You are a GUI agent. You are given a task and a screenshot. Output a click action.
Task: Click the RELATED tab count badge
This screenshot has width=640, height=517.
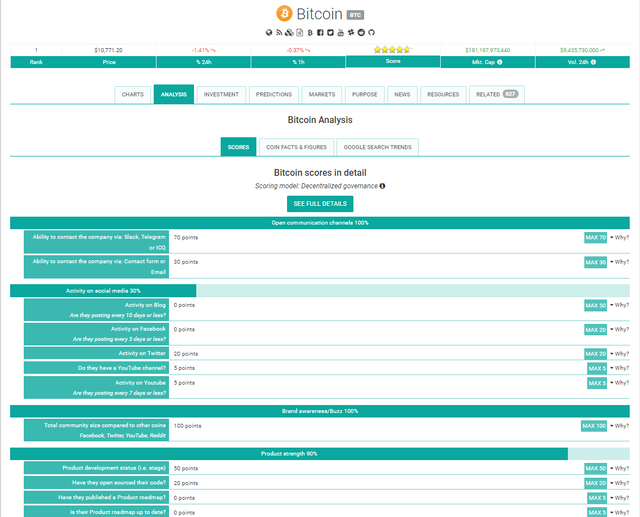coord(510,94)
